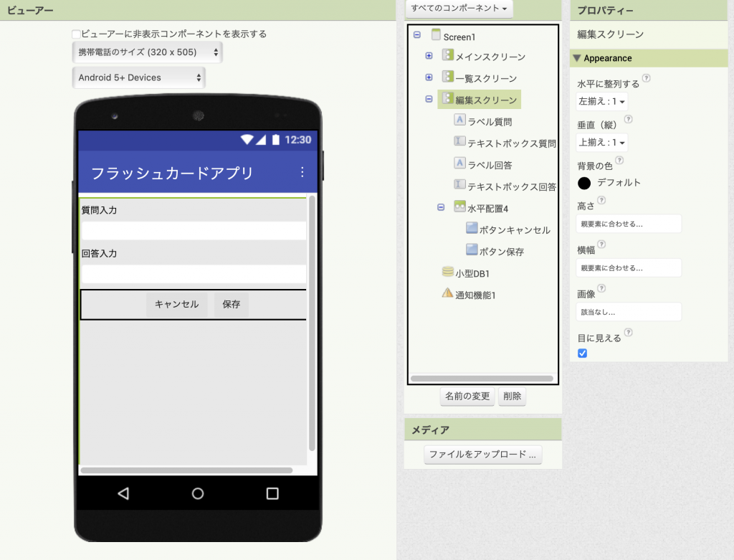Click the 通知機能1 warning icon
The height and width of the screenshot is (560, 734).
coord(448,293)
